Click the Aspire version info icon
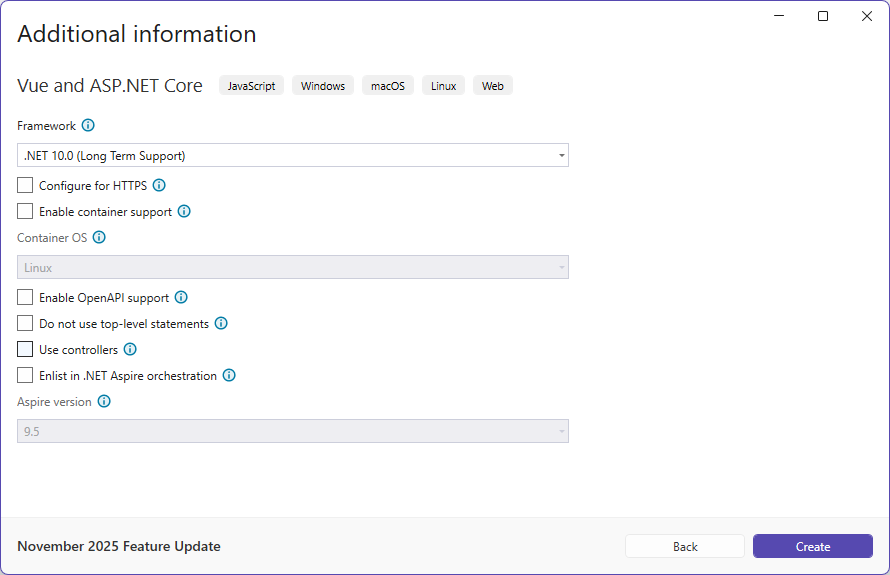This screenshot has height=575, width=890. pos(104,402)
